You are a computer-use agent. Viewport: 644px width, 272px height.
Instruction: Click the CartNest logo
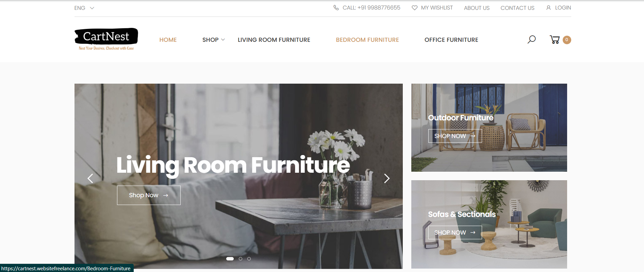(106, 39)
